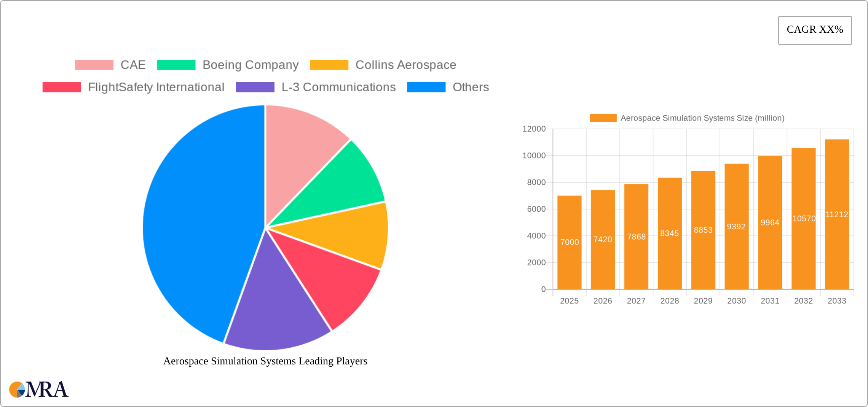Click the blue Others legend swatch
This screenshot has height=407, width=868.
[426, 87]
